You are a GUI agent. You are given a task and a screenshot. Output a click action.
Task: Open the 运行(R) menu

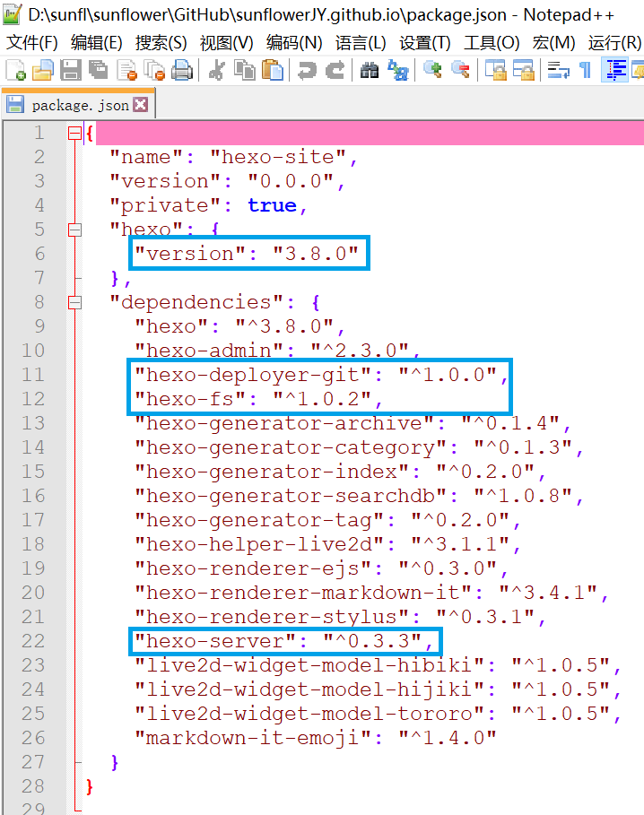(x=614, y=43)
